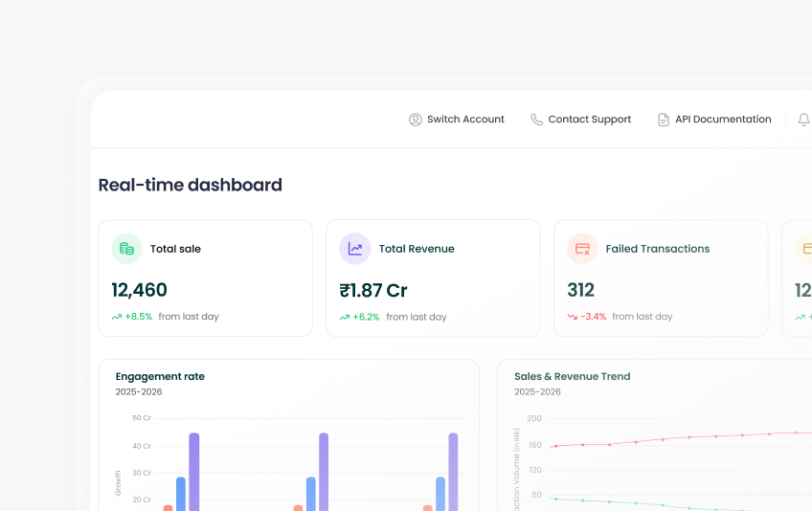
Task: Click the Engagement rate chart title
Action: (x=160, y=376)
